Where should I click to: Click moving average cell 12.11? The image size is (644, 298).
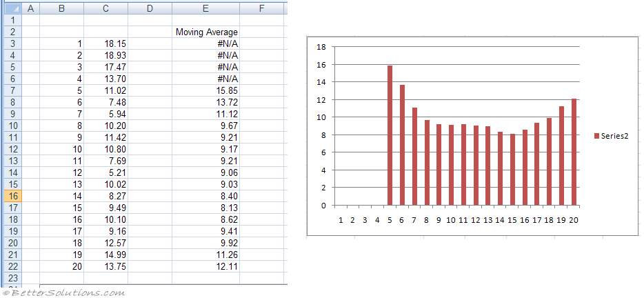205,266
